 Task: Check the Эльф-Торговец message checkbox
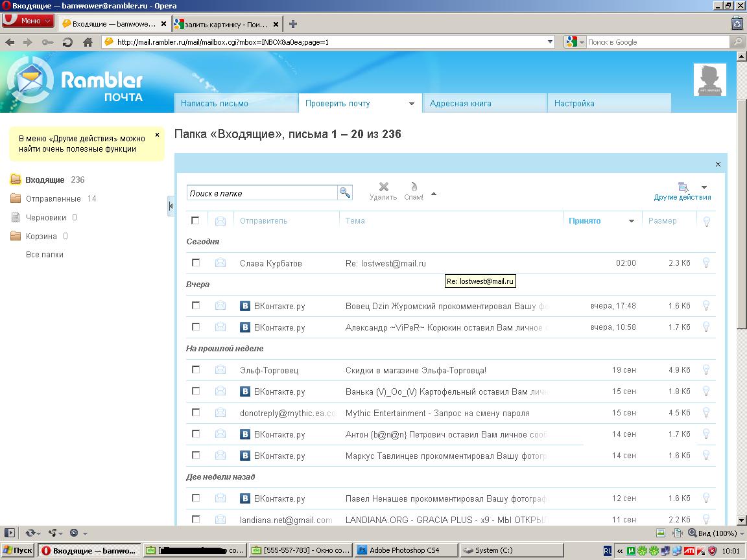[195, 369]
